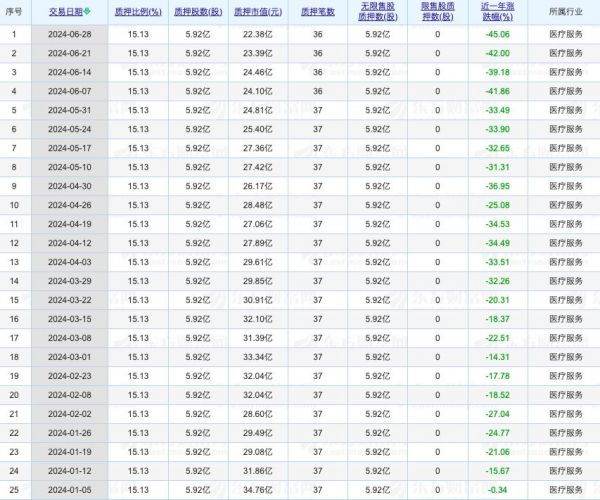Select date cell 2024-04-12

coord(70,243)
